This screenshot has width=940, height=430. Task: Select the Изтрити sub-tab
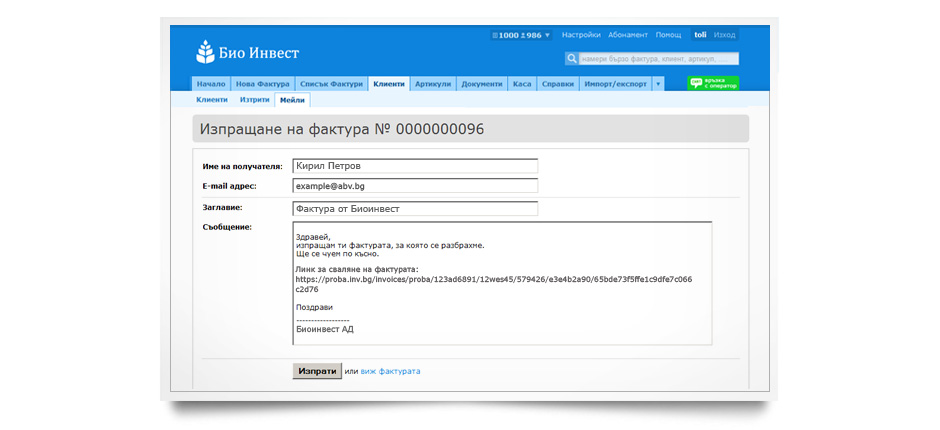tap(254, 100)
